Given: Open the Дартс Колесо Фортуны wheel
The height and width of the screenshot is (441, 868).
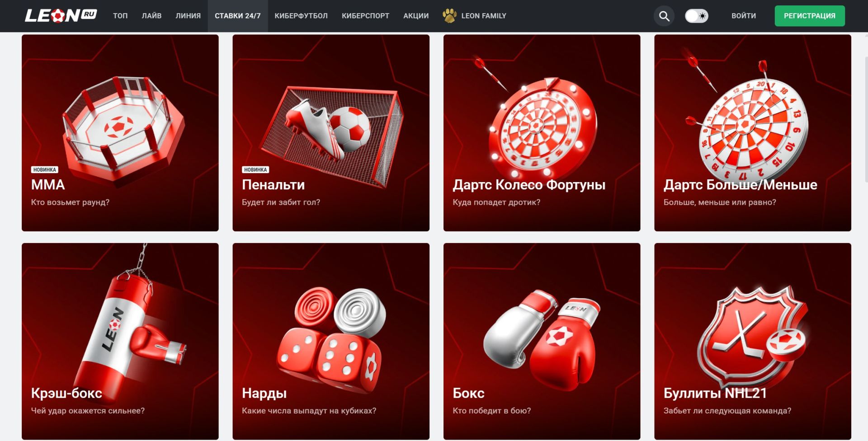Looking at the screenshot, I should tap(542, 133).
